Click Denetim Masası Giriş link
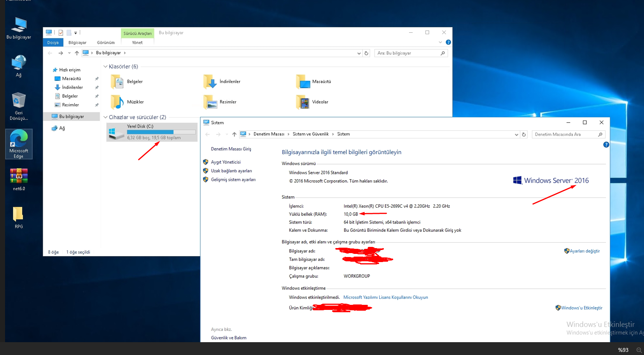 pyautogui.click(x=231, y=149)
